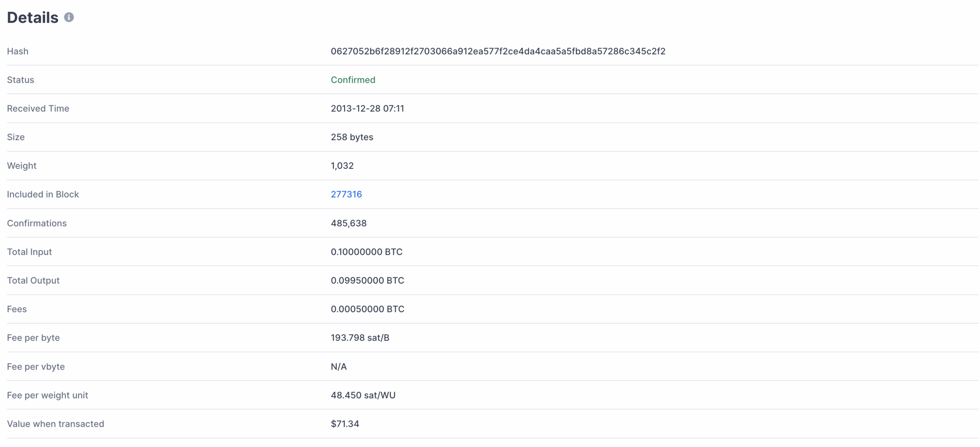Click the Included in Block label
This screenshot has height=447, width=980.
tap(43, 194)
